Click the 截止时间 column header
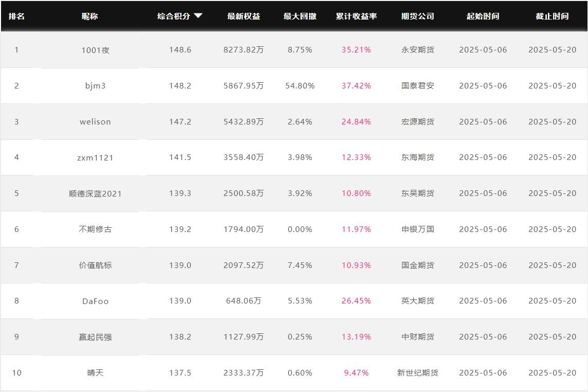588x392 pixels. (553, 16)
